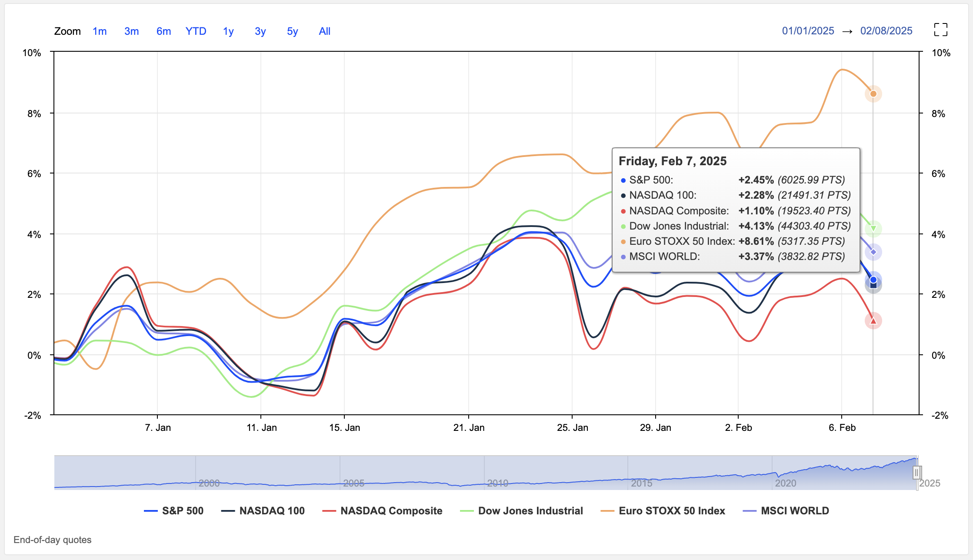Select the YTD zoom range
This screenshot has height=560, width=973.
(x=196, y=31)
